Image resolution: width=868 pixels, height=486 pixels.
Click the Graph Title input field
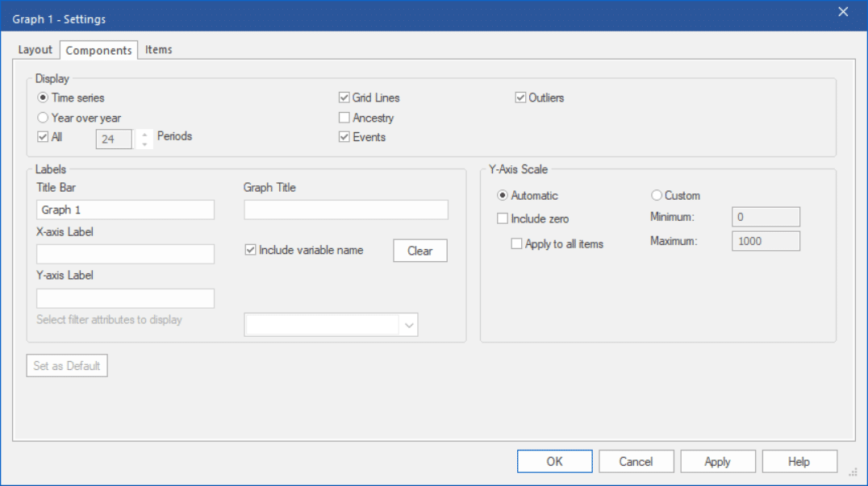point(346,210)
